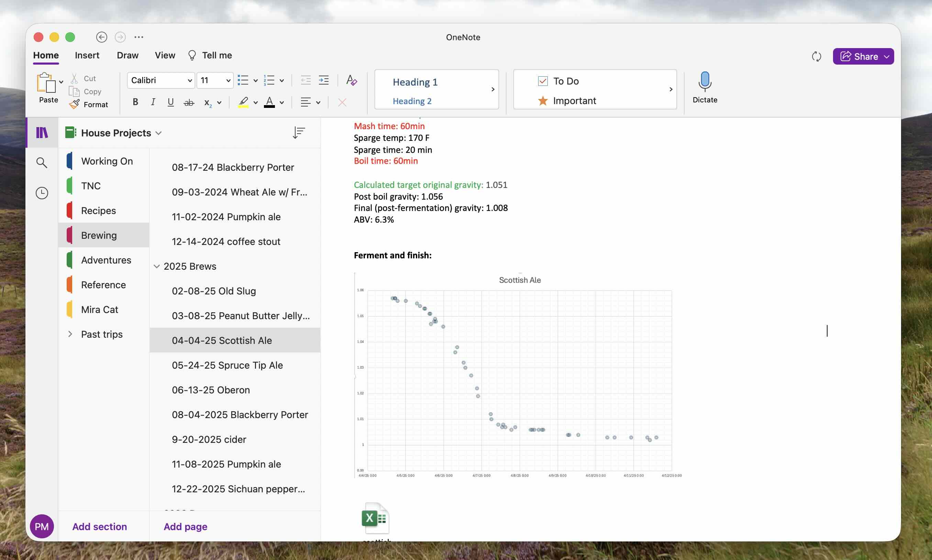Apply the yellow text highlight color
Viewport: 932px width, 560px height.
point(243,102)
